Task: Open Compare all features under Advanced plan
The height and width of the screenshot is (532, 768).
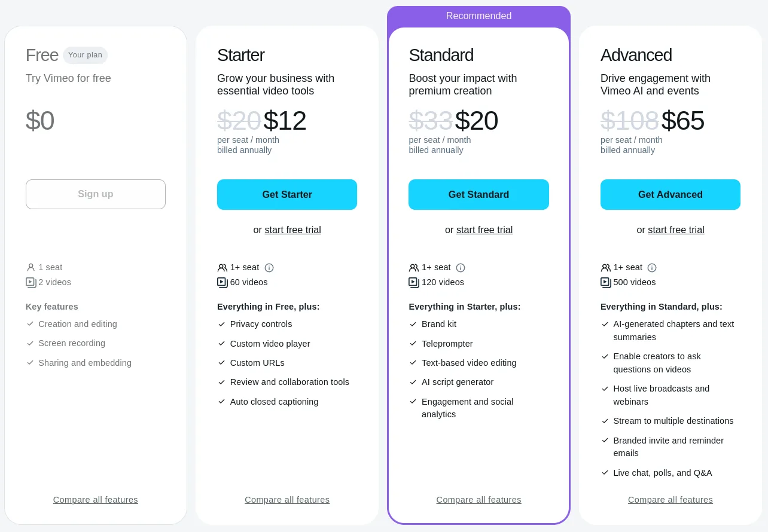Action: (x=670, y=500)
